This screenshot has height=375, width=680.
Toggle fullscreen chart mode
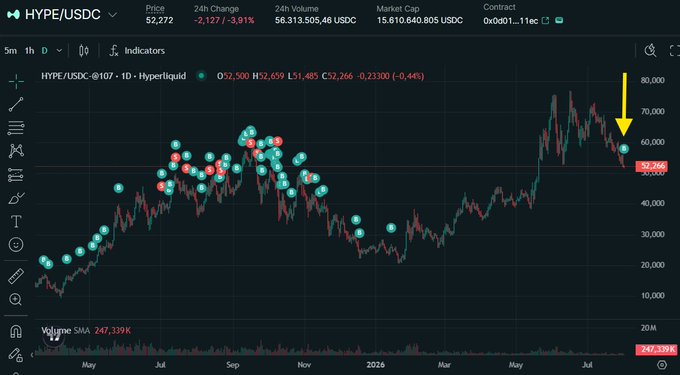(x=674, y=51)
